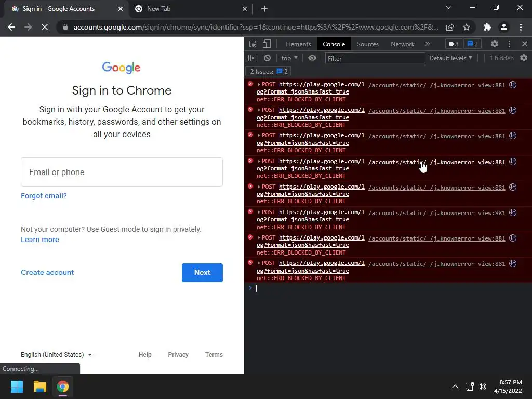Screen dimensions: 532x399
Task: Toggle the console sidebar icon
Action: 252,58
